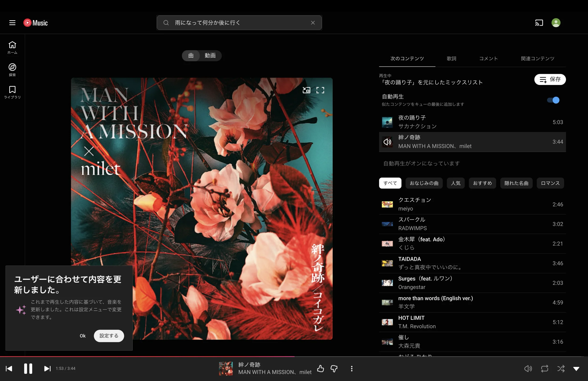Select the すべて filter chip
The height and width of the screenshot is (381, 588).
[x=390, y=183]
